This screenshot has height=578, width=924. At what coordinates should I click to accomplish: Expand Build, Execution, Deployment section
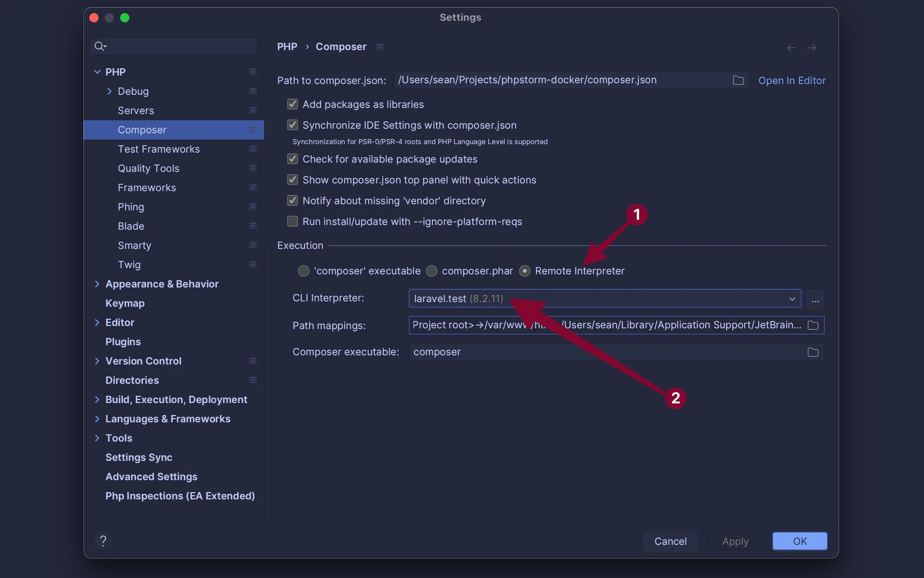tap(97, 399)
